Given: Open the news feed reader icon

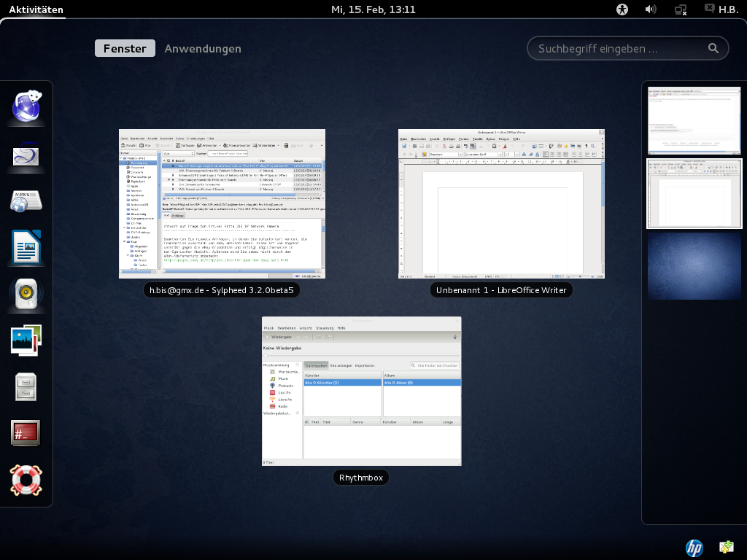Looking at the screenshot, I should [26, 201].
